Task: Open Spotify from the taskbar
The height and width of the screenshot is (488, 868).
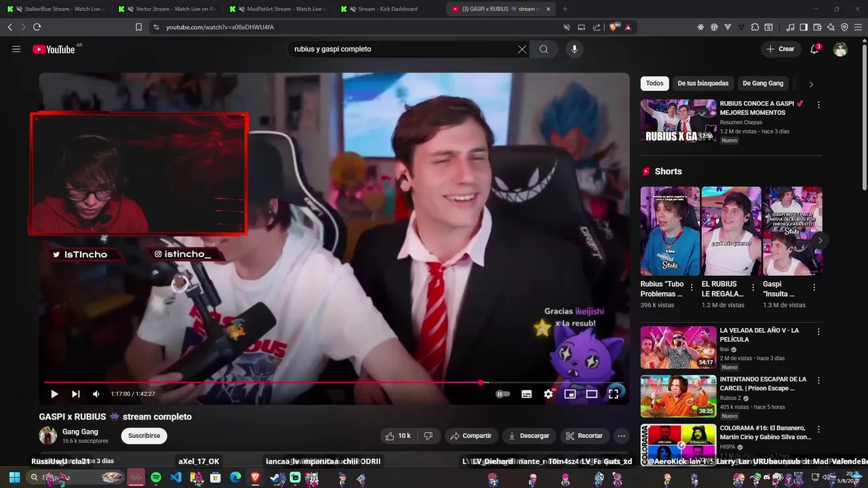Action: point(156,478)
